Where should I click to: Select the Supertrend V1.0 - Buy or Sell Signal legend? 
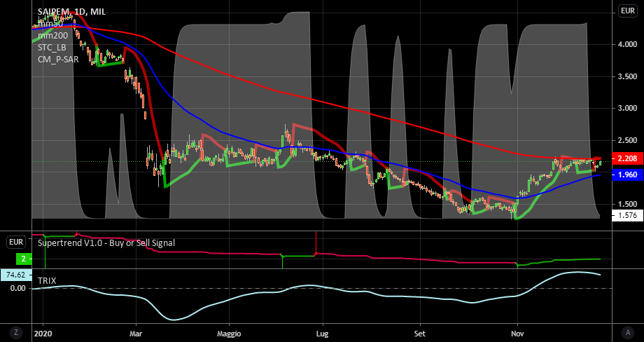106,243
